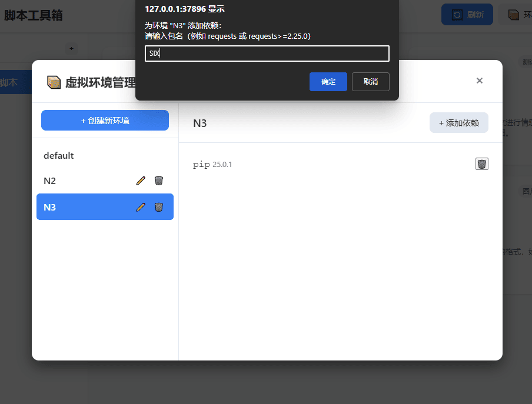This screenshot has width=532, height=404.
Task: Click the trash icon beside environment N3
Action: (x=158, y=207)
